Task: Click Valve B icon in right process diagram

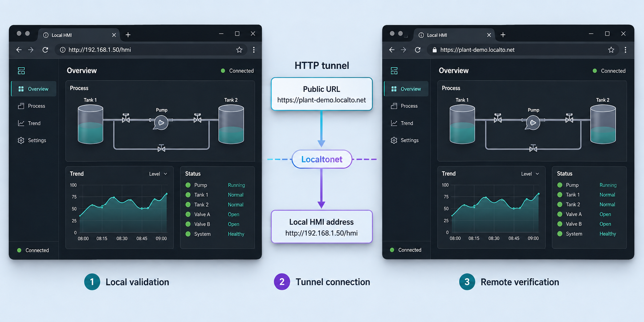Action: tap(569, 118)
